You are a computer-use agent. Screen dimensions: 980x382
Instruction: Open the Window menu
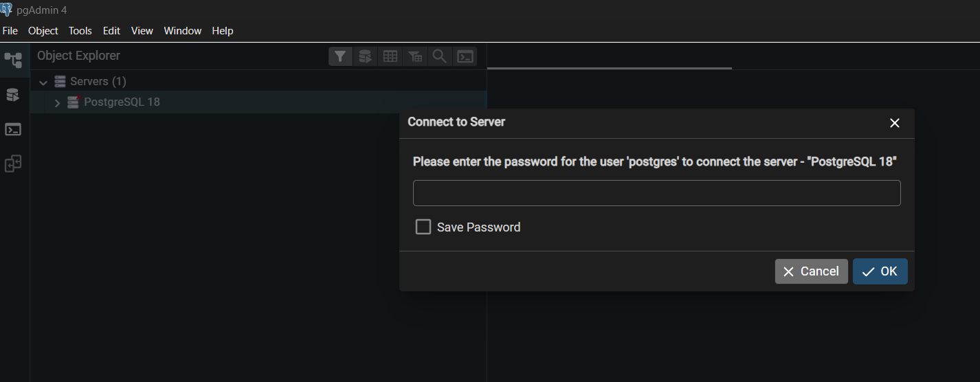coord(183,31)
